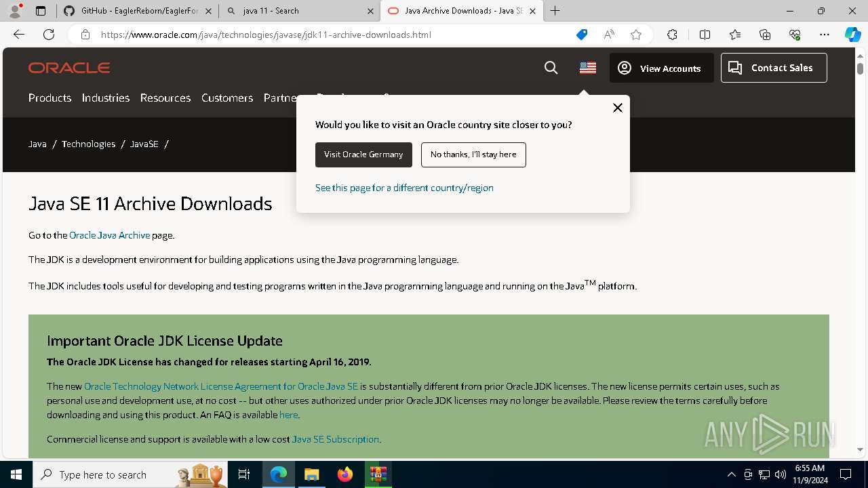Go to Java breadcrumb link
868x488 pixels.
click(x=37, y=144)
